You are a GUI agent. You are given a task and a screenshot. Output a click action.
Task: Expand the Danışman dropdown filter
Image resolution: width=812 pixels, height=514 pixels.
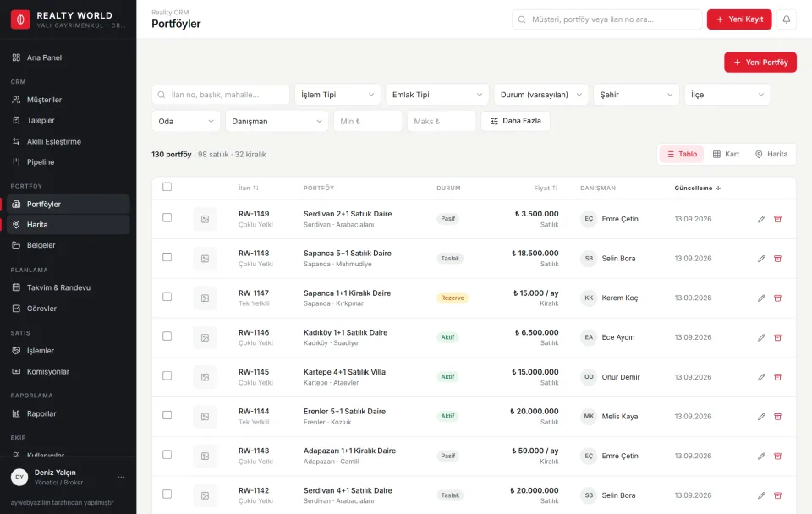[277, 121]
